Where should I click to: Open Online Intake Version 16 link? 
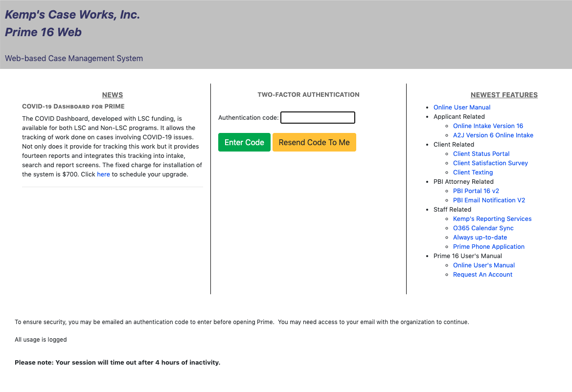coord(488,126)
